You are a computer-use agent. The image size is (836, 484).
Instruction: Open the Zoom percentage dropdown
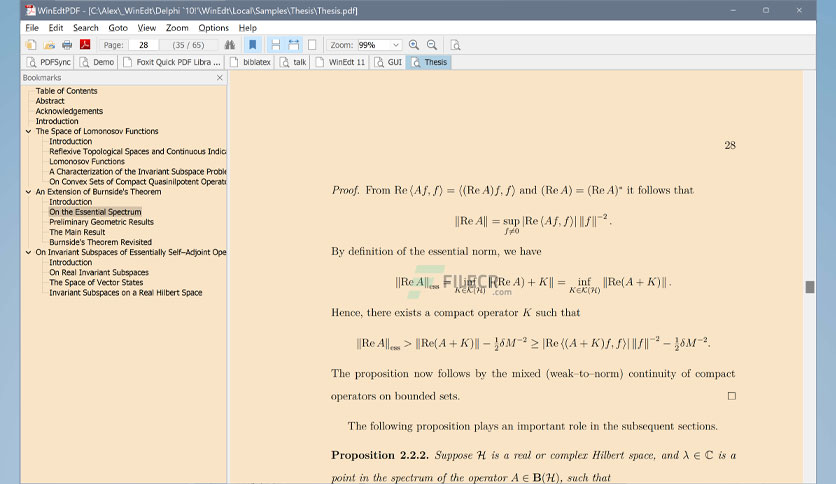pos(396,45)
